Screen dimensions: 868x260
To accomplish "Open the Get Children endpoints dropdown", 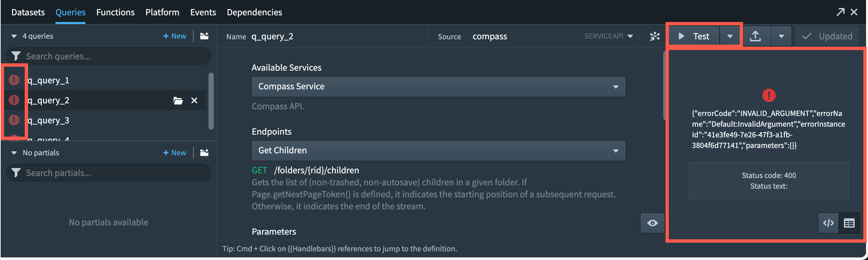I will 438,151.
